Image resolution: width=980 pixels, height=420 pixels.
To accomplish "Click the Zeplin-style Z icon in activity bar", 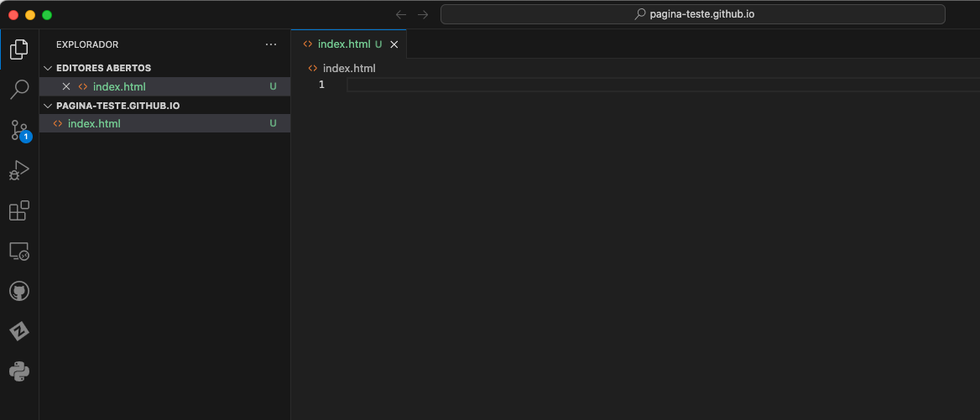I will pos(18,331).
